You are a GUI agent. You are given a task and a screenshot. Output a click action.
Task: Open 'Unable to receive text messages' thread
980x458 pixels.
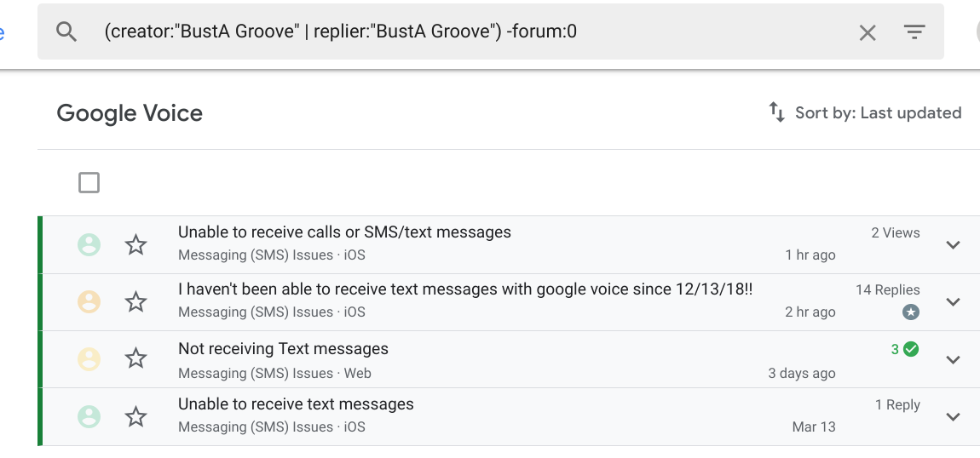tap(296, 404)
